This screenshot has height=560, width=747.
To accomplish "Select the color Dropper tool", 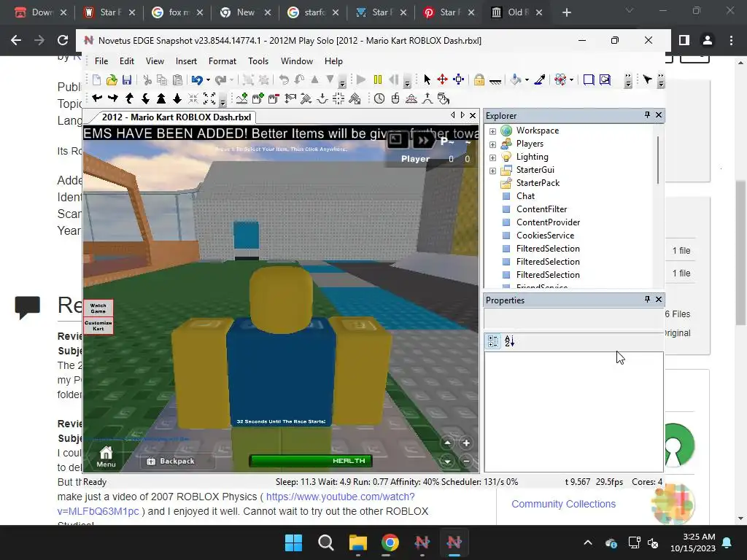I will pyautogui.click(x=540, y=79).
